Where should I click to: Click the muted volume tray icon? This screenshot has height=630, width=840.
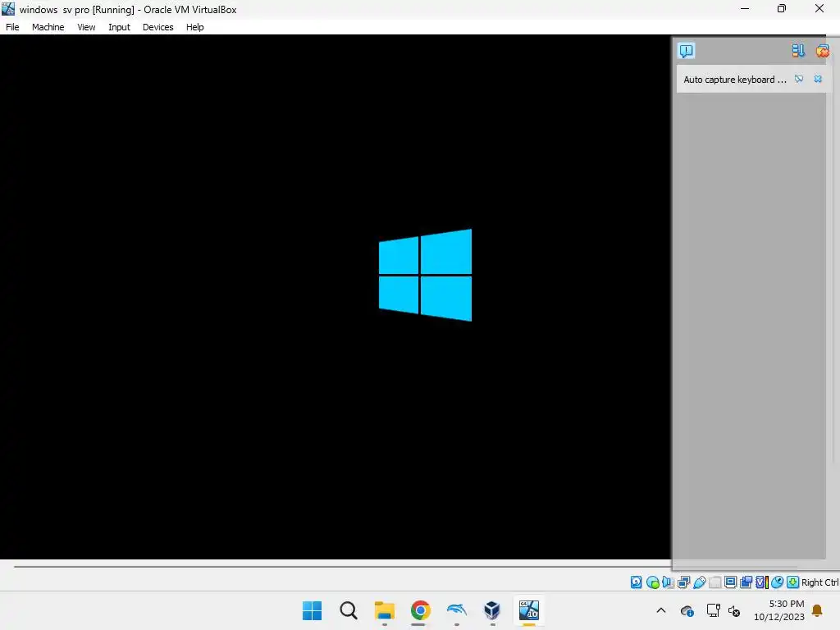click(x=734, y=610)
